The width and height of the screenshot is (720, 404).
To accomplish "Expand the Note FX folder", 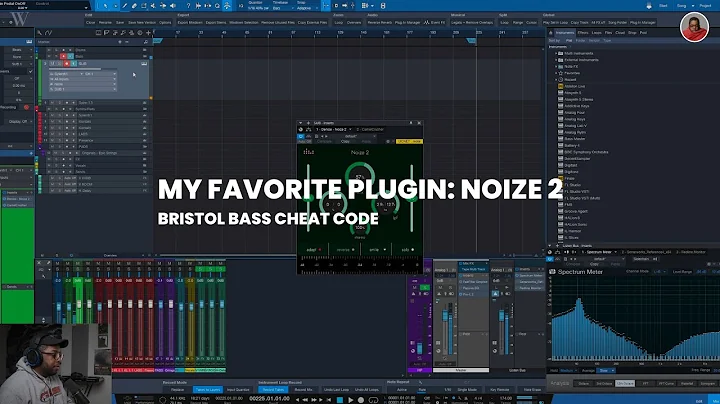I will (556, 67).
